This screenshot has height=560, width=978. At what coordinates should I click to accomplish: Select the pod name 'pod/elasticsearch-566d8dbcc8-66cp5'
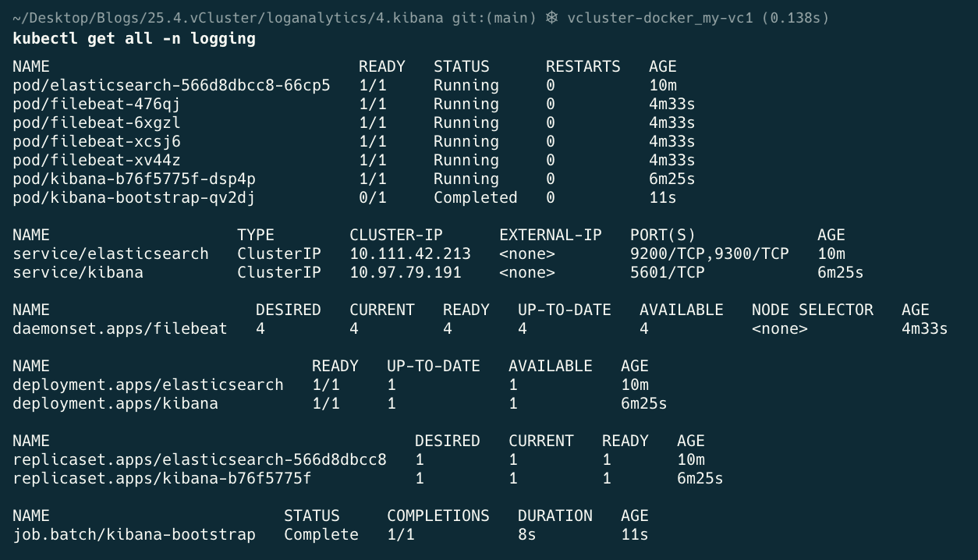pyautogui.click(x=172, y=85)
